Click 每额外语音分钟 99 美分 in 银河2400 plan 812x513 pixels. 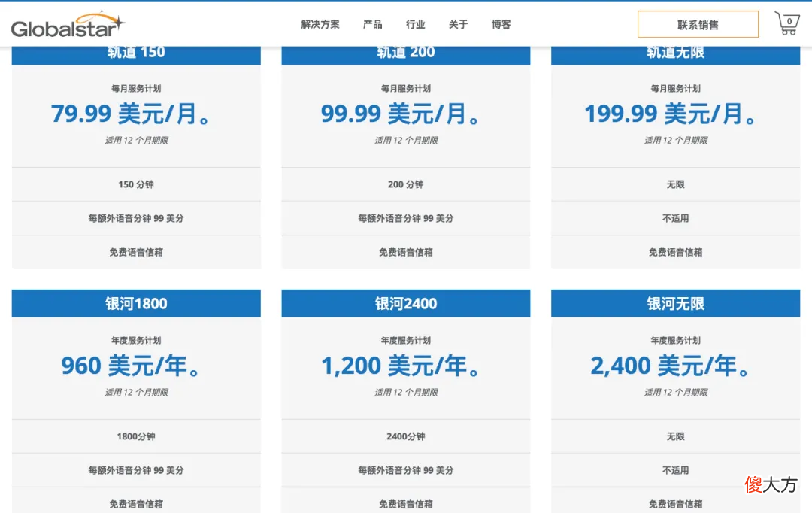(406, 470)
